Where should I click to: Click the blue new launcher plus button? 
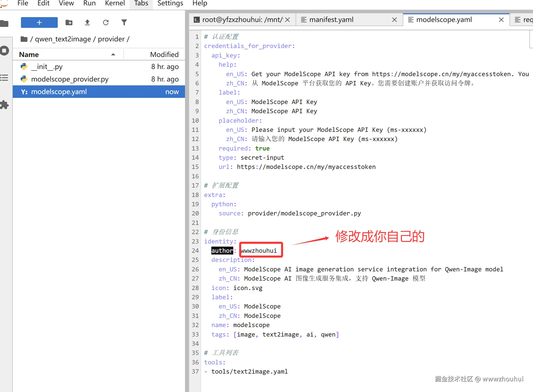pos(39,22)
